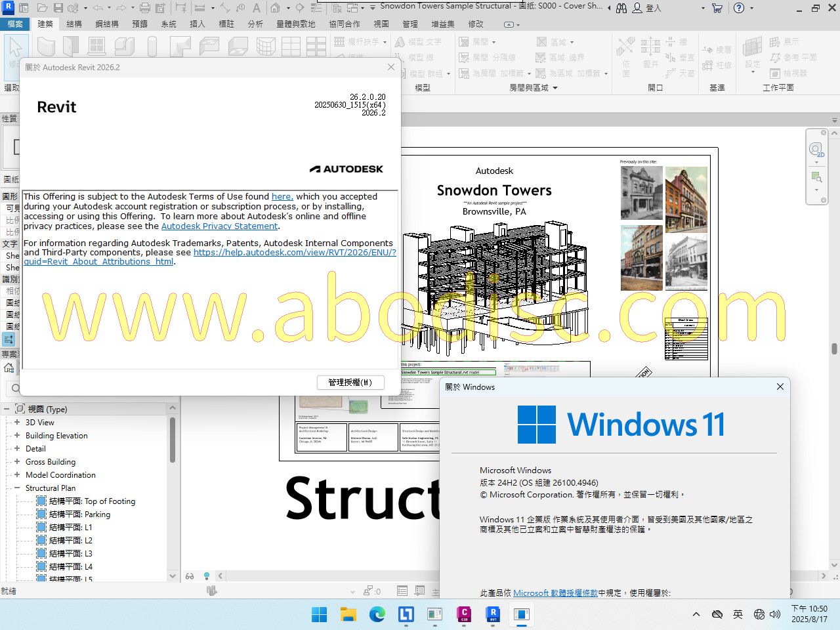Open 結構平面: Top of Footing view
Viewport: 840px width, 630px height.
point(92,501)
